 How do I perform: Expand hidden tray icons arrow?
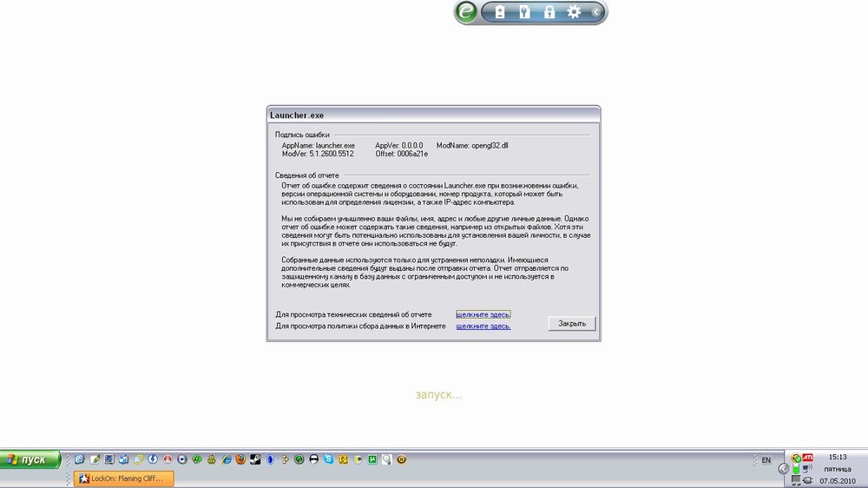[x=783, y=469]
